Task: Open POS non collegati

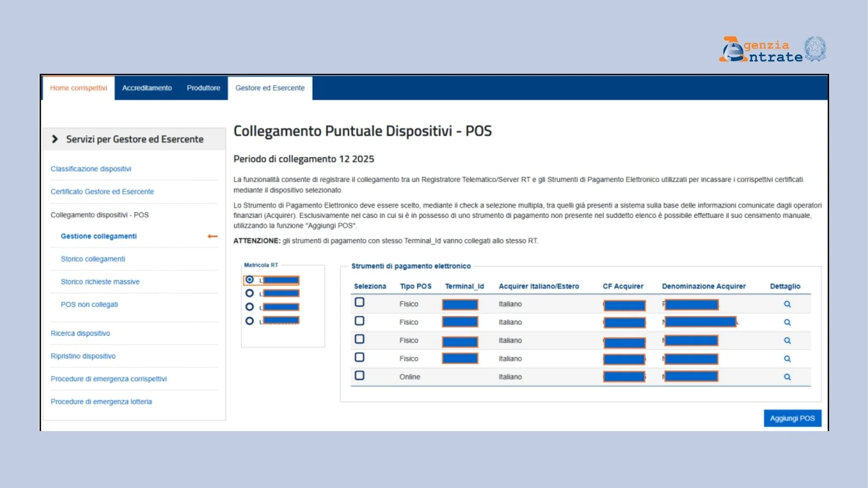Action: pyautogui.click(x=89, y=304)
